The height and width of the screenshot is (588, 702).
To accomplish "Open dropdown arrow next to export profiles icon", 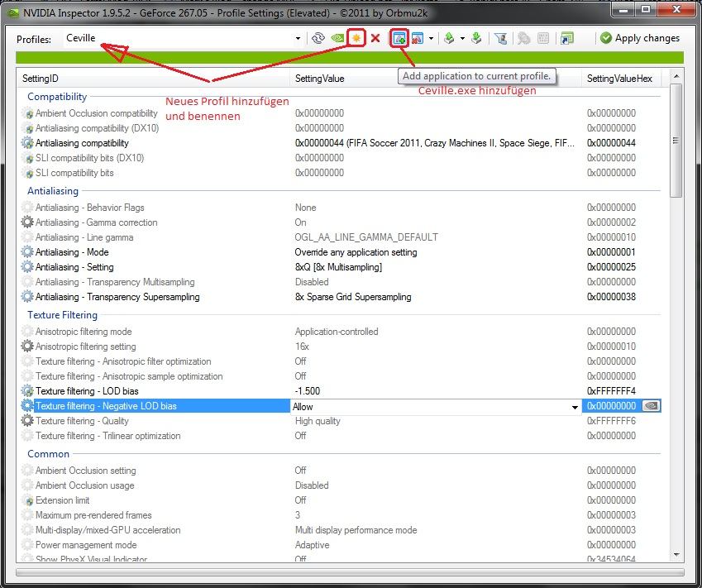I will click(462, 39).
